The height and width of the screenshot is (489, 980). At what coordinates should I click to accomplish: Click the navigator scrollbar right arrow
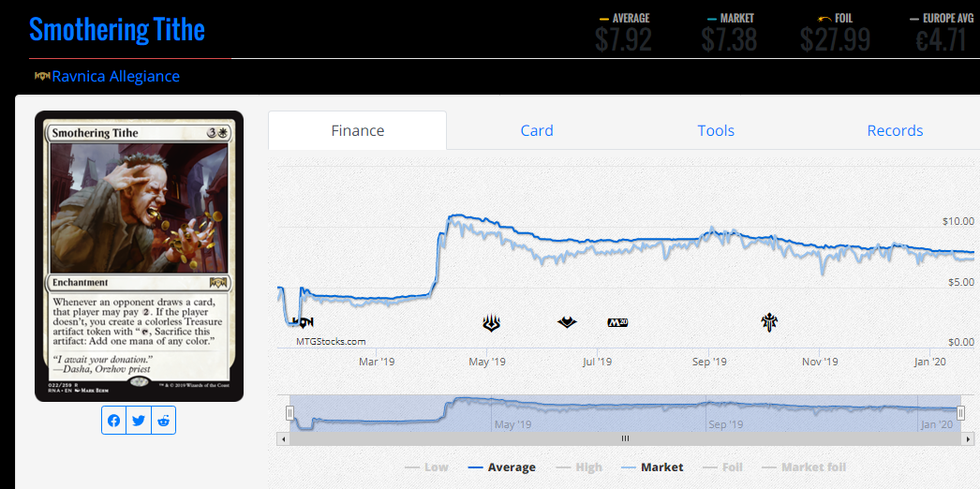tap(965, 437)
